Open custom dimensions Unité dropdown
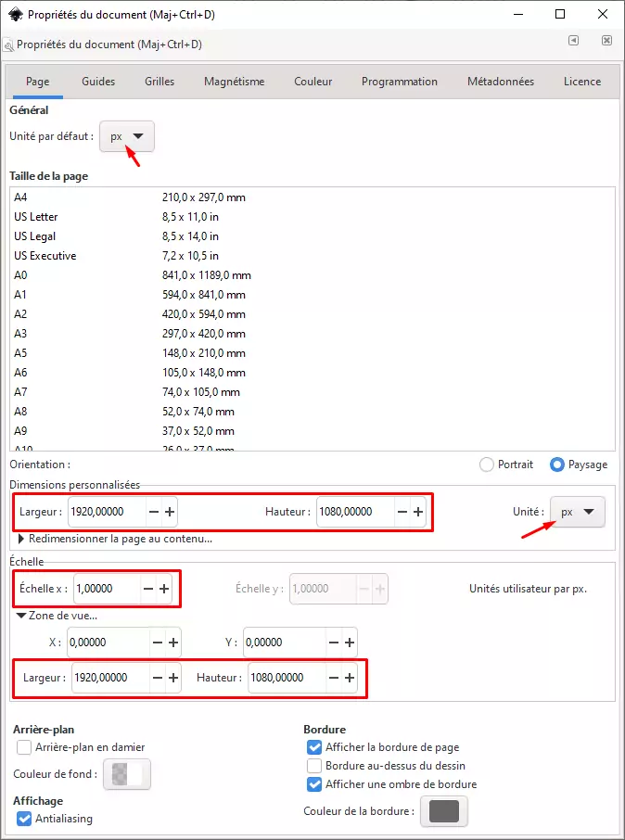625x840 pixels. tap(577, 512)
